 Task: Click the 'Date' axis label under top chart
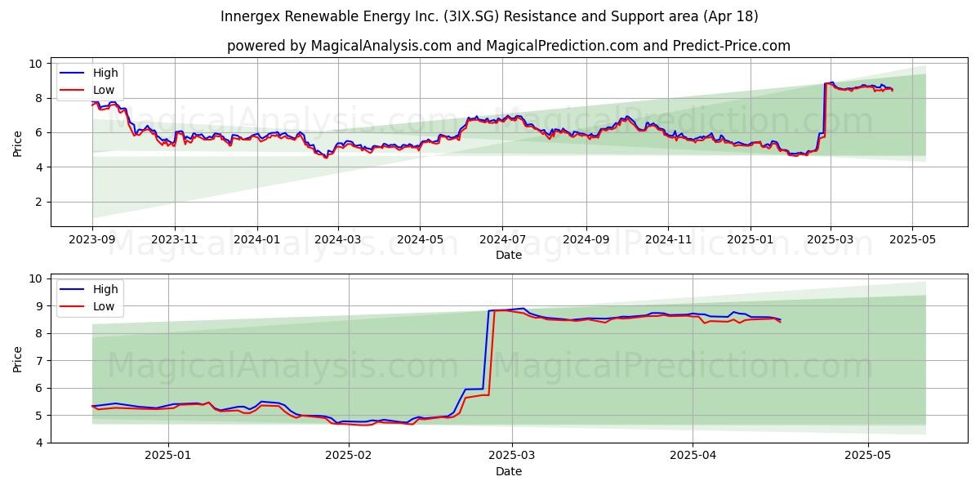509,255
